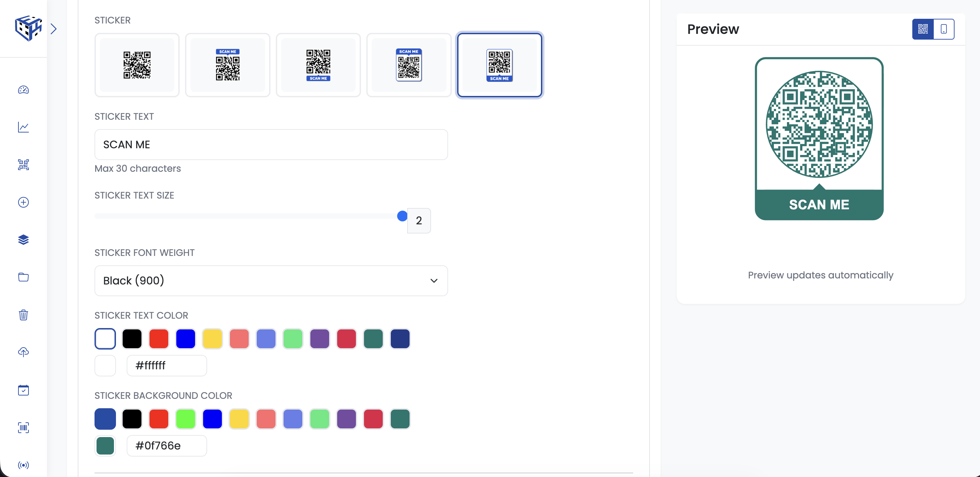Select framed sticker with SCAN ME header
Screen dimensions: 980x477
tap(409, 65)
